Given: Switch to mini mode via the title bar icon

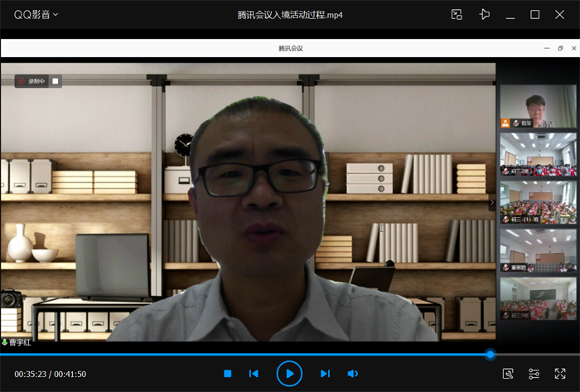Looking at the screenshot, I should pos(457,15).
